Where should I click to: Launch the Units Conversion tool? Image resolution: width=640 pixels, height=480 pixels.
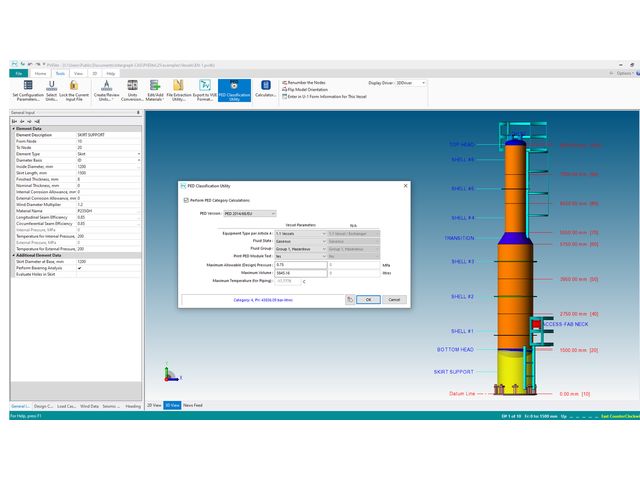(134, 91)
